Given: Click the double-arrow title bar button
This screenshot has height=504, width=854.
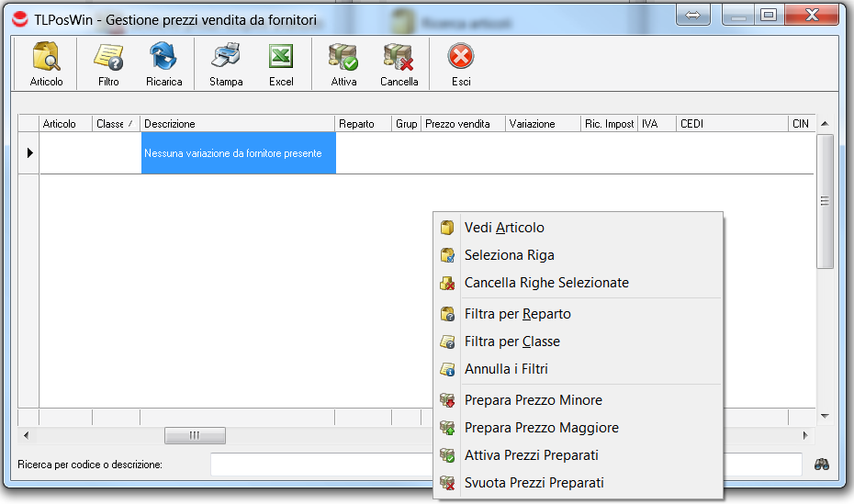Looking at the screenshot, I should tap(692, 15).
